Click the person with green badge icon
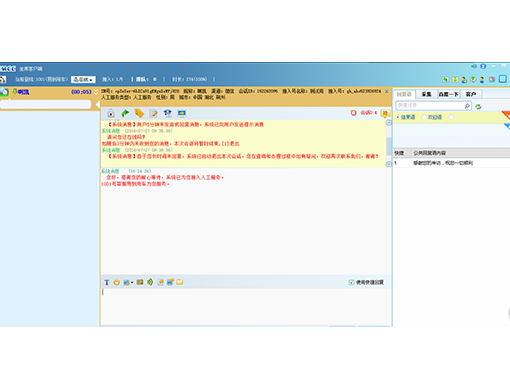The height and width of the screenshot is (390, 510). pyautogui.click(x=464, y=80)
